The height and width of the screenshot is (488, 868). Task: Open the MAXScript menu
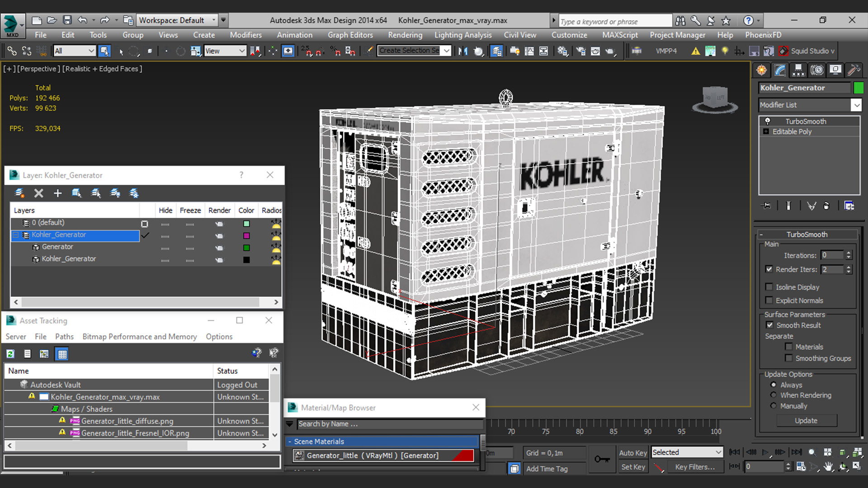[x=620, y=35]
